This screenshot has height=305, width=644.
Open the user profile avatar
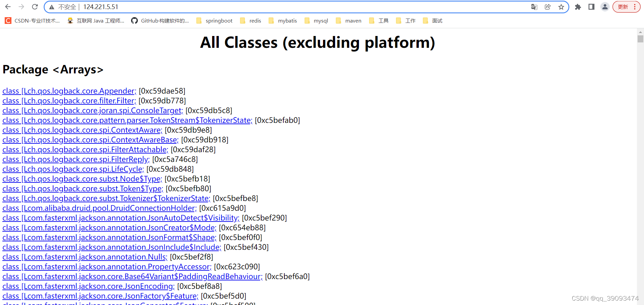(605, 7)
